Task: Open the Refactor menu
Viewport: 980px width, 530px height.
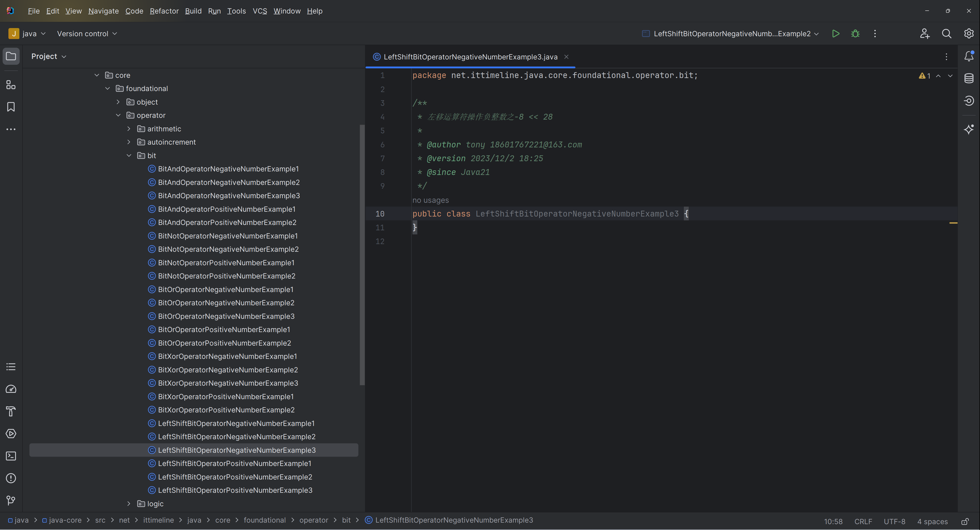Action: tap(164, 11)
